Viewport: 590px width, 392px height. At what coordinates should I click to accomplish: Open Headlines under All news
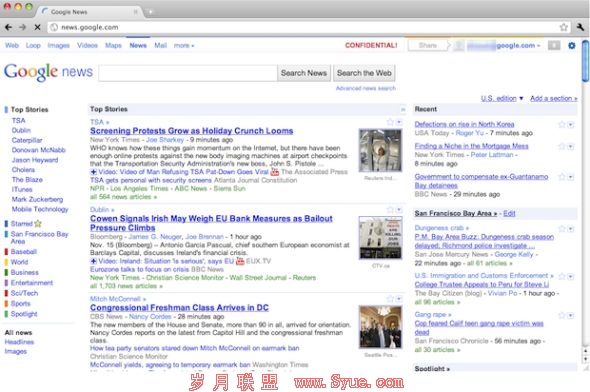click(19, 342)
